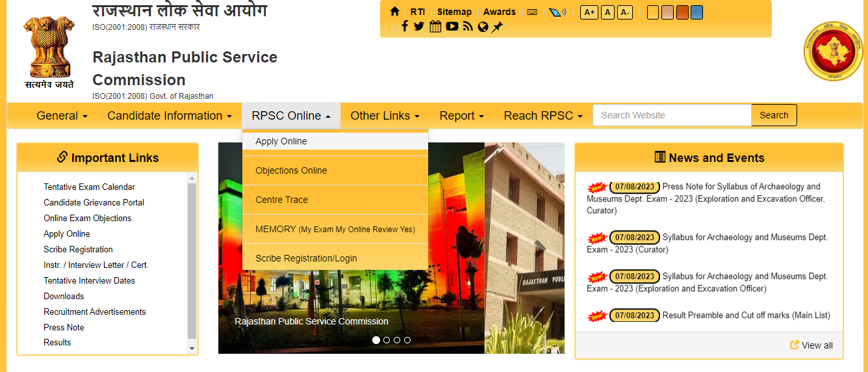
Task: Open Instr. / Interview Letter / Cert. link
Action: click(x=96, y=265)
